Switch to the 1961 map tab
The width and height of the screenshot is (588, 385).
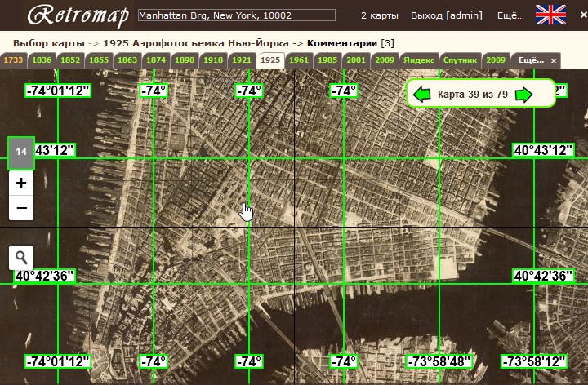[x=299, y=60]
